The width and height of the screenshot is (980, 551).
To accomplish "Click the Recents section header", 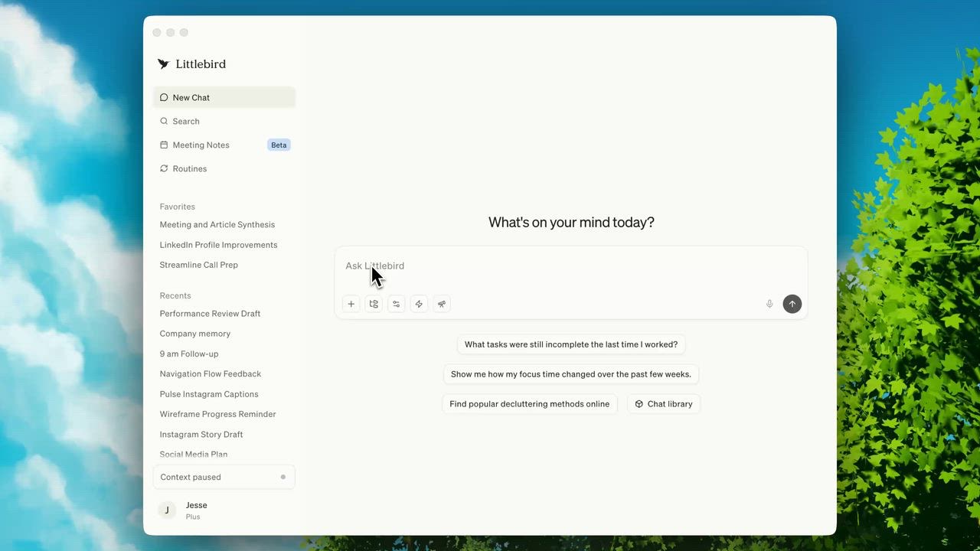I will click(175, 295).
